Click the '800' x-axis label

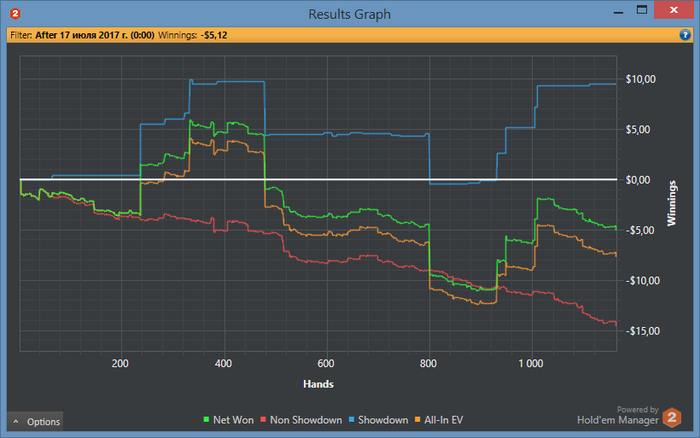pos(428,363)
